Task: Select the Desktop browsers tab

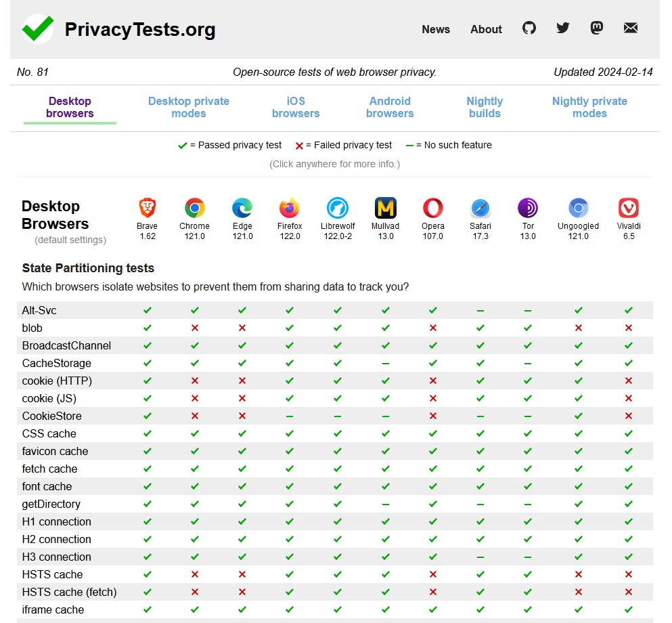Action: point(70,107)
